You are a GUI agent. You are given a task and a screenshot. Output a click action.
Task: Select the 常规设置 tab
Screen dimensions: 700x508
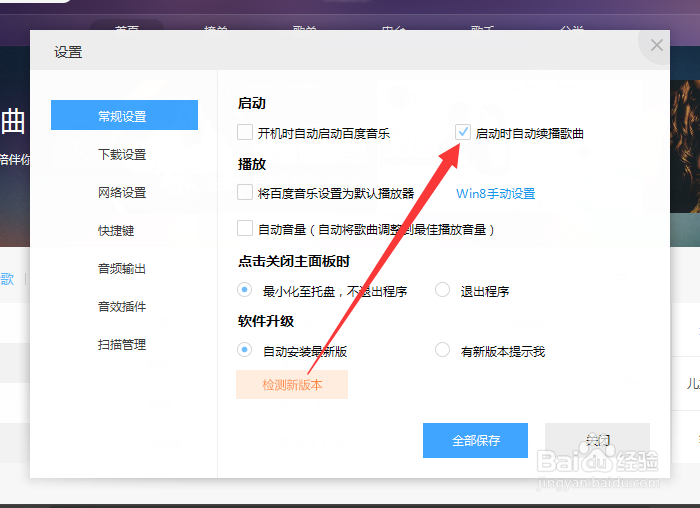tap(124, 115)
